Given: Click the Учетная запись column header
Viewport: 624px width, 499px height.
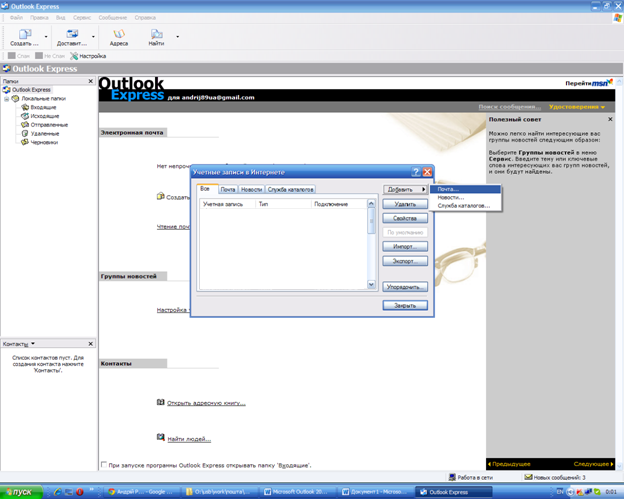Looking at the screenshot, I should 227,204.
